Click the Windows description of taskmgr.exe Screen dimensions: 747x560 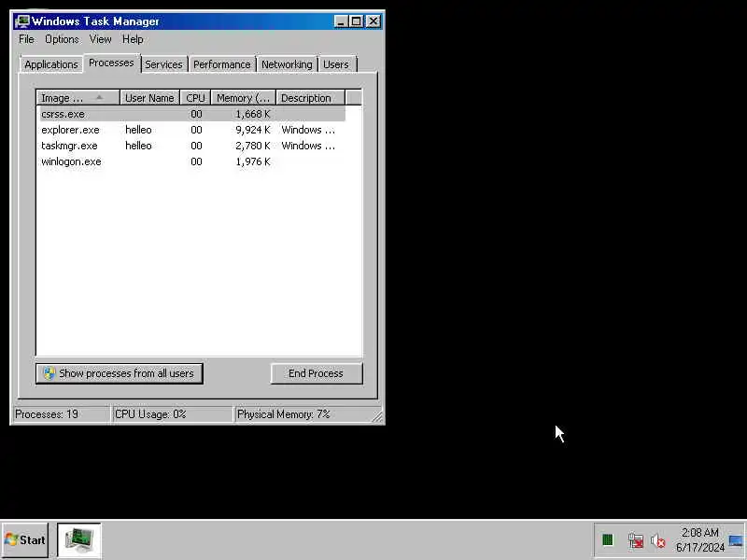[308, 146]
